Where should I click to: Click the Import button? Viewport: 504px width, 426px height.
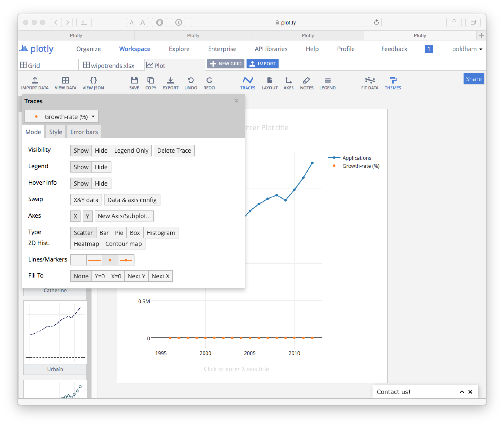[263, 64]
